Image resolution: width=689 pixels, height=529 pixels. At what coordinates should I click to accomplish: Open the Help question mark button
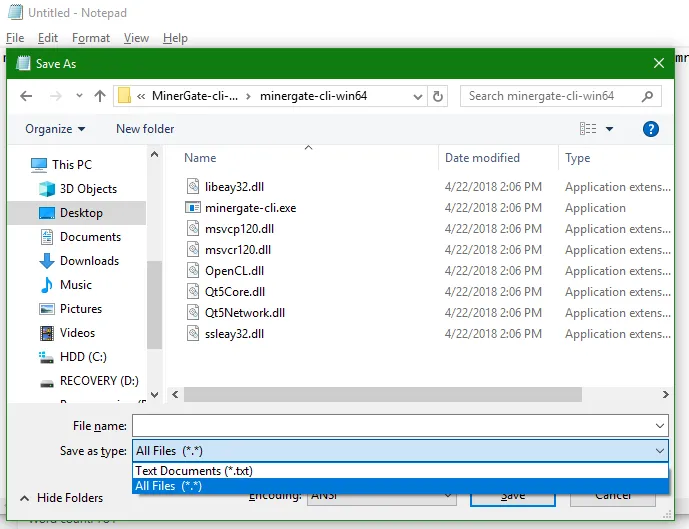[x=650, y=129]
